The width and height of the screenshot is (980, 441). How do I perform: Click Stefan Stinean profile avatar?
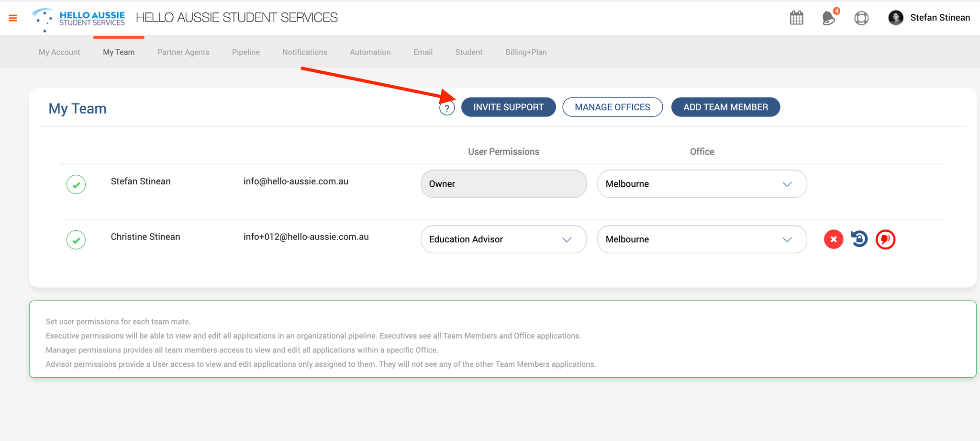(x=896, y=18)
